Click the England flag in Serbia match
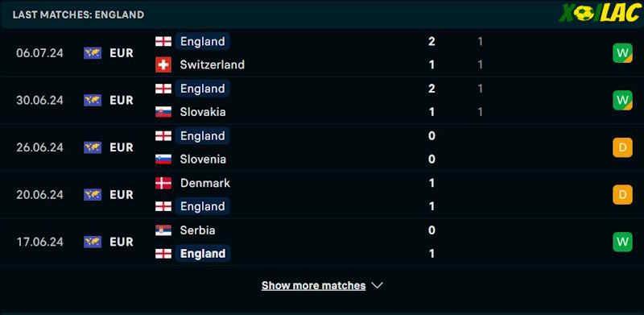This screenshot has width=644, height=315. [x=163, y=253]
